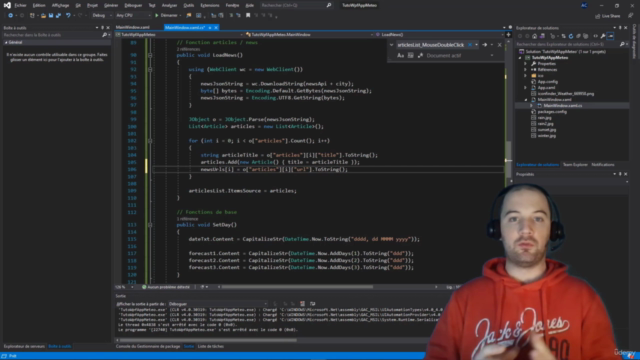The height and width of the screenshot is (360, 640).
Task: Click the Solution Explorer properties wrench icon
Action: point(603,36)
